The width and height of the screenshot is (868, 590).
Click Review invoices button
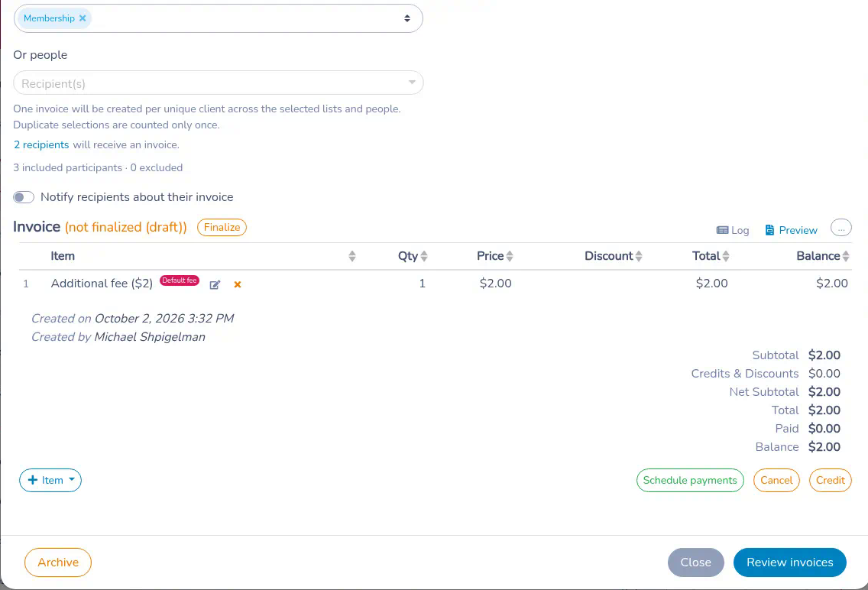790,562
